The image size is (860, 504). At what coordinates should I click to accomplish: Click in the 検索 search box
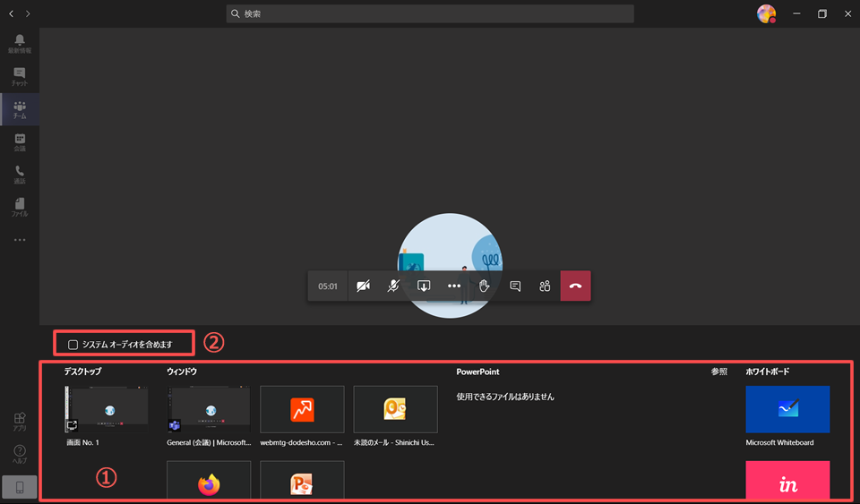(x=430, y=13)
